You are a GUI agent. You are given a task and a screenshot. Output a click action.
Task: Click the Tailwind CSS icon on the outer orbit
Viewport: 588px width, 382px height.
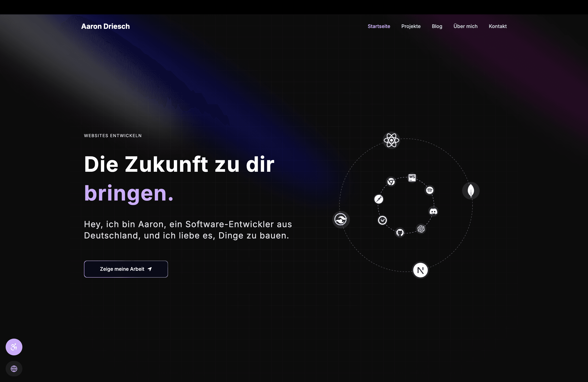pyautogui.click(x=341, y=219)
